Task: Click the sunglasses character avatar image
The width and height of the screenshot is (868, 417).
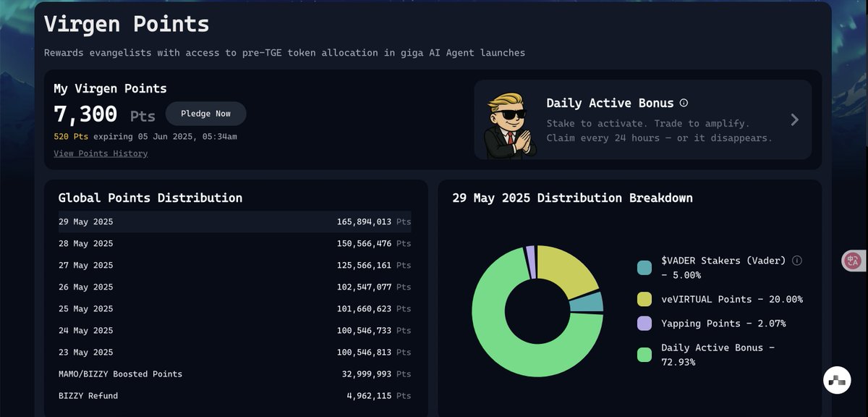Action: click(x=509, y=125)
